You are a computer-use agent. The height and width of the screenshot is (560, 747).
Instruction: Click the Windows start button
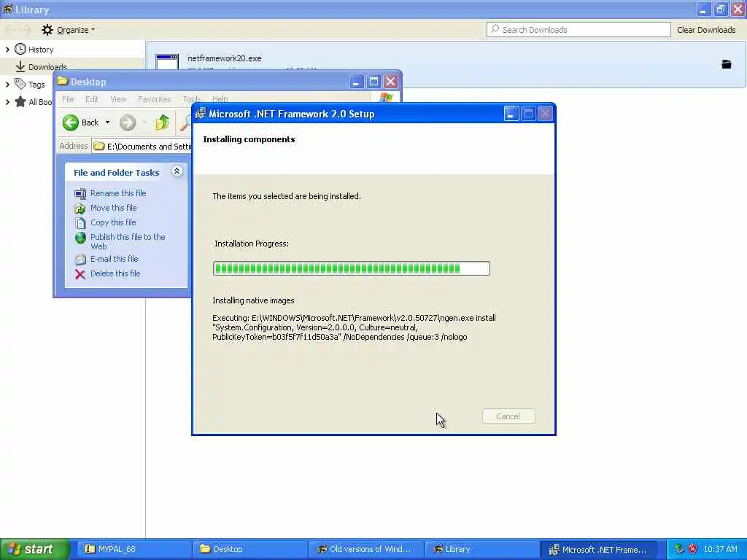34,549
